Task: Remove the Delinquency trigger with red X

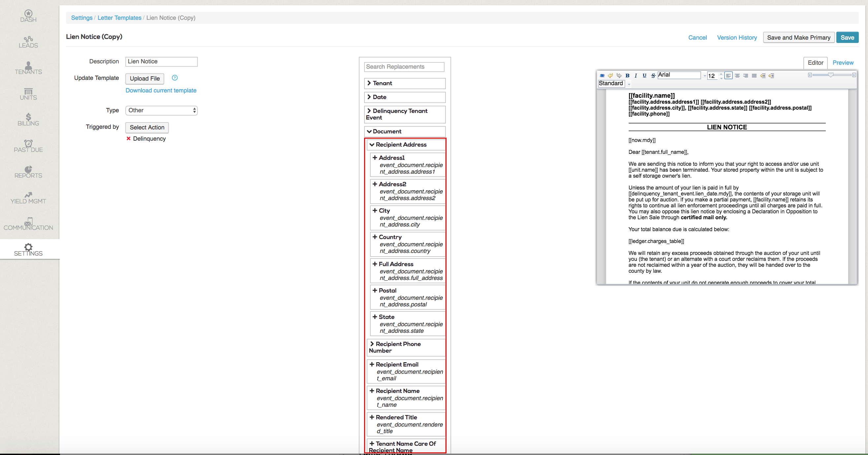Action: tap(128, 139)
